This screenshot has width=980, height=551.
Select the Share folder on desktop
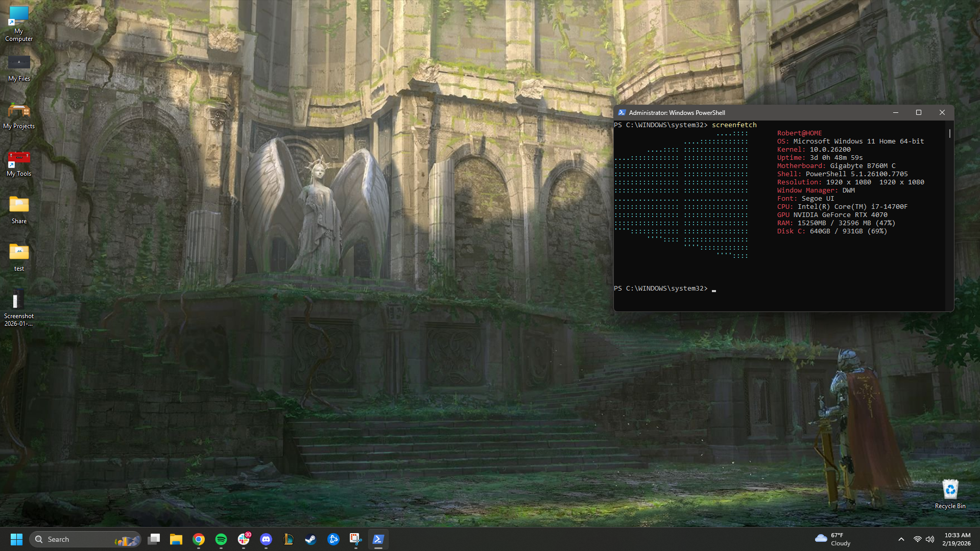pos(19,210)
